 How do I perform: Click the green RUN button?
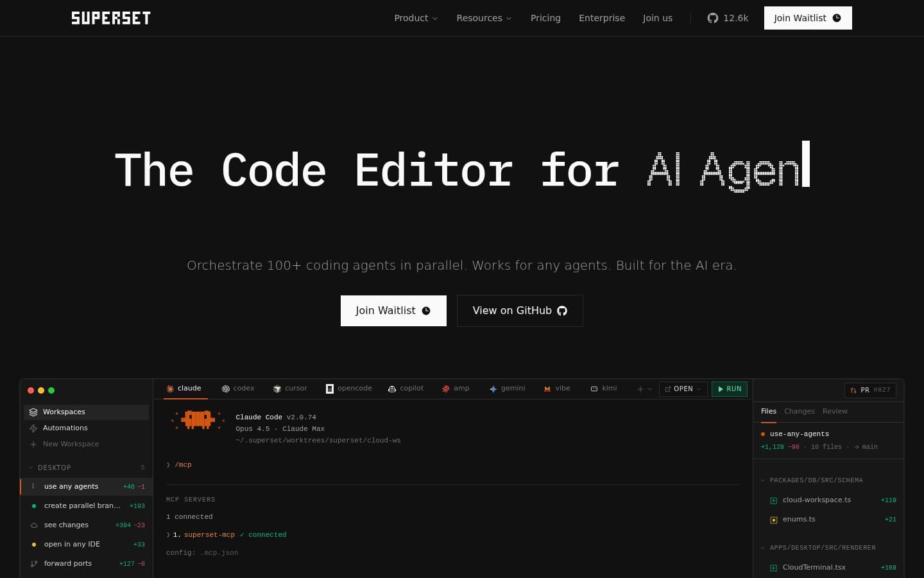click(x=730, y=389)
